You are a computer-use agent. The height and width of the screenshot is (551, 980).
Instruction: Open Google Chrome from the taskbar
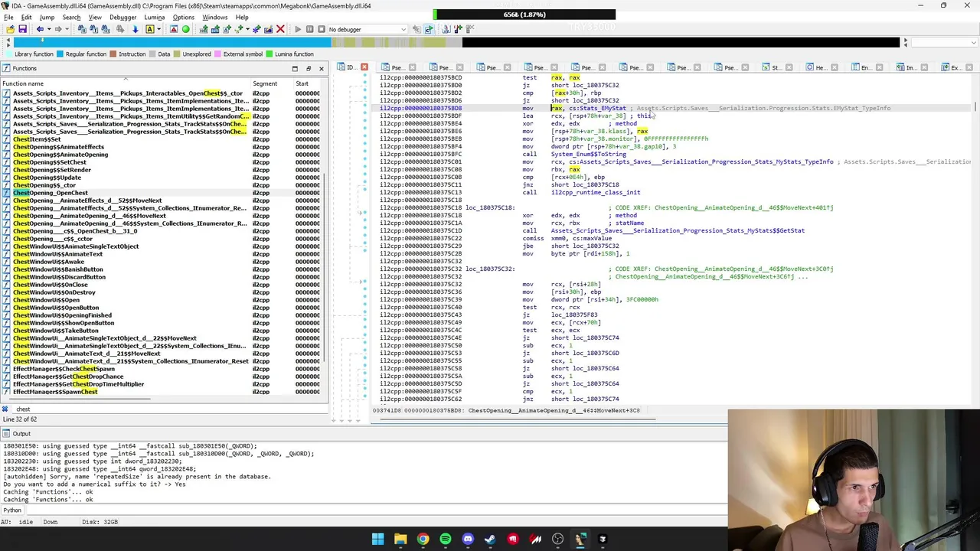tap(423, 540)
